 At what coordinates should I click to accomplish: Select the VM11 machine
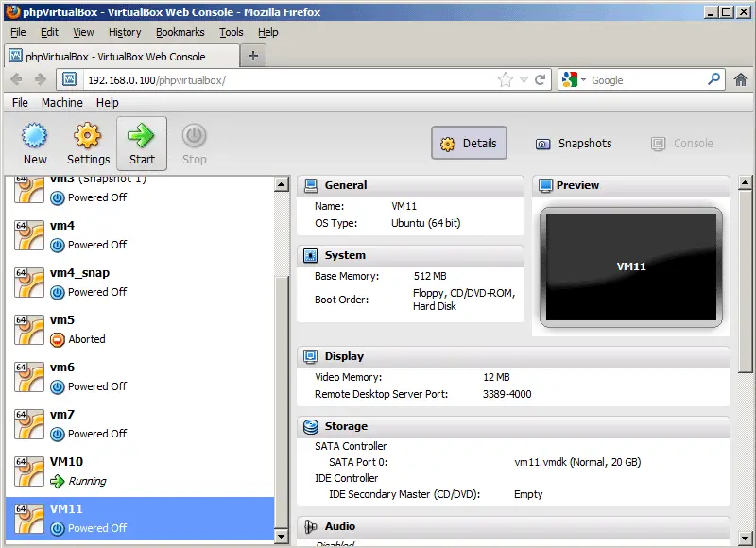click(140, 519)
